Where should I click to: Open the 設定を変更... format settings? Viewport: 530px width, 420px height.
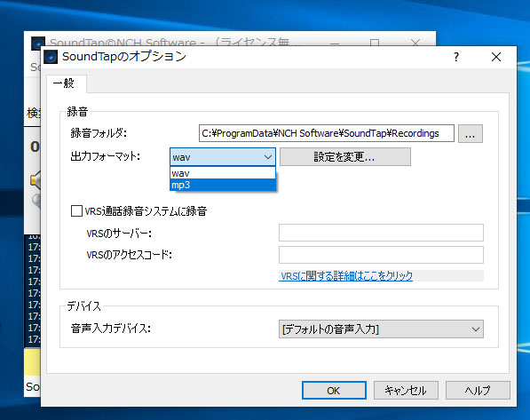[345, 157]
